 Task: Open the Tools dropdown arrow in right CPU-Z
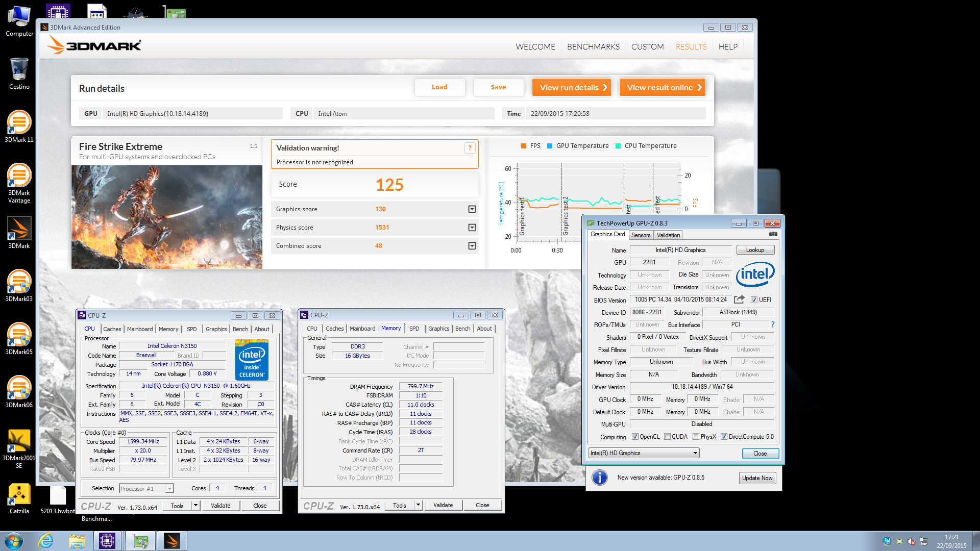tap(418, 505)
